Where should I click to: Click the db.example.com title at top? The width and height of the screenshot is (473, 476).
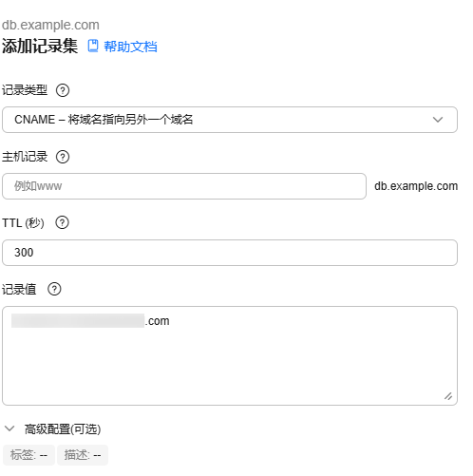[50, 25]
